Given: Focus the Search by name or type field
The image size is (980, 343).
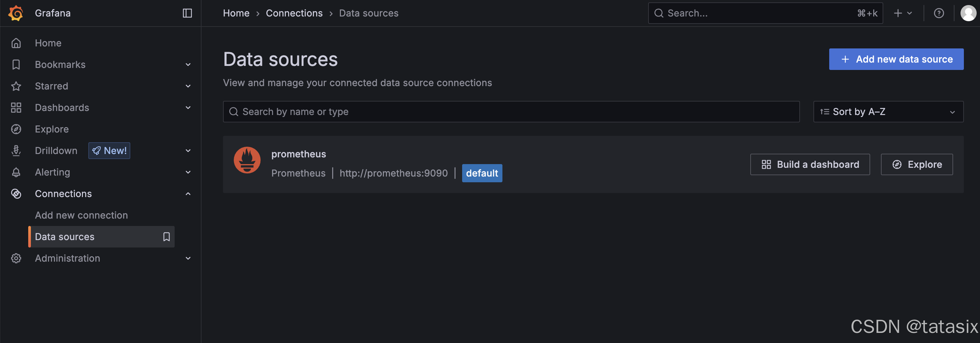Looking at the screenshot, I should [511, 112].
